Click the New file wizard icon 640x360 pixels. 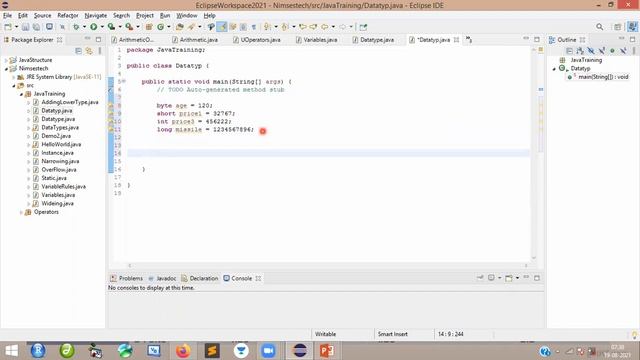click(x=8, y=27)
